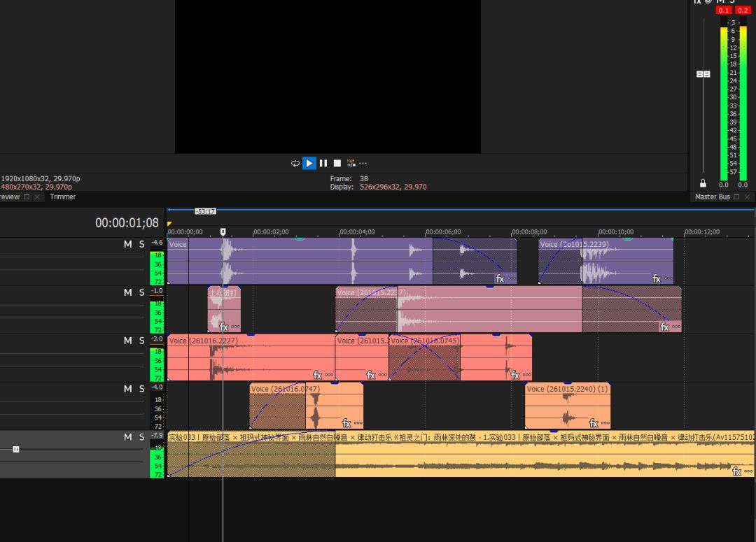Reset the red 0.1 clip indicator
This screenshot has height=542, width=756.
(724, 10)
